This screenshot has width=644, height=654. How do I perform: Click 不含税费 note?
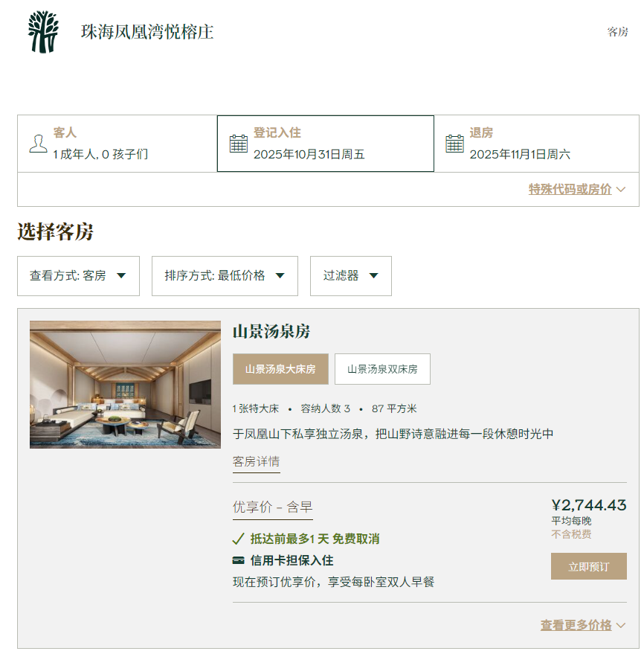[571, 534]
